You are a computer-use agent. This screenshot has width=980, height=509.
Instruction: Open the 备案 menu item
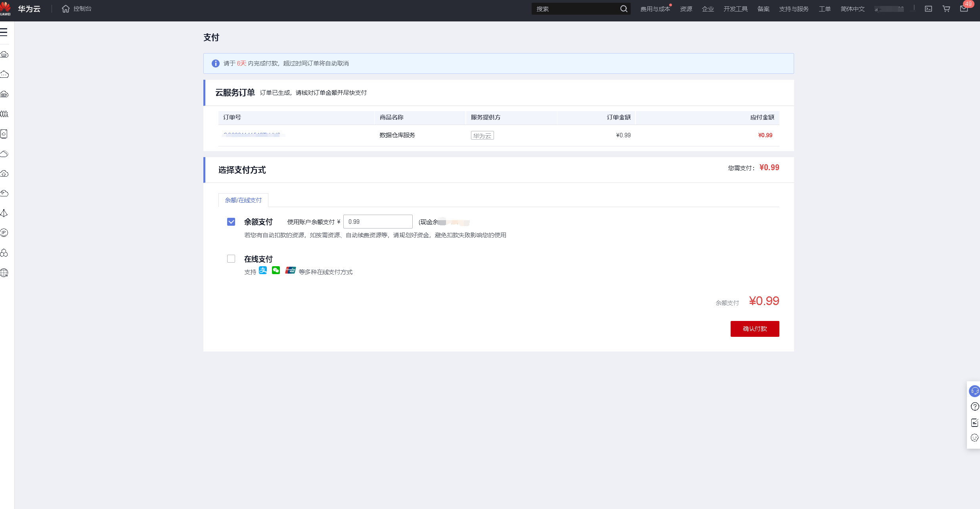pos(763,9)
